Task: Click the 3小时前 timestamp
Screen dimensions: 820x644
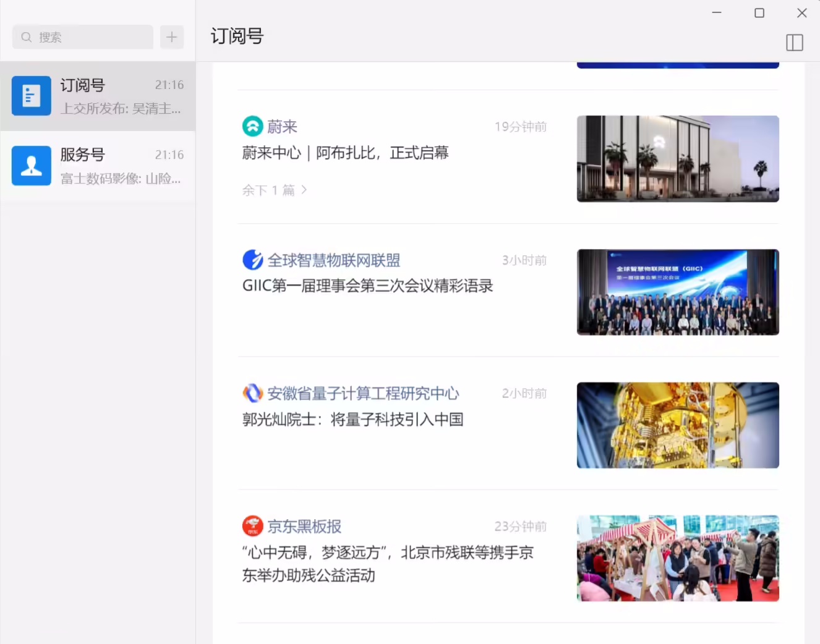Action: (524, 260)
